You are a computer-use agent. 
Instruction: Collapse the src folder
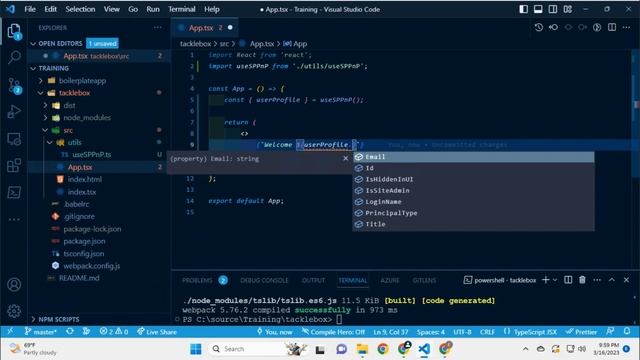tap(45, 130)
